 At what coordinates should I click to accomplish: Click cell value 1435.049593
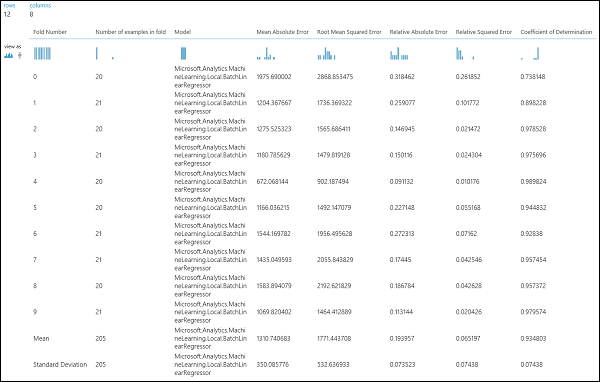(274, 260)
